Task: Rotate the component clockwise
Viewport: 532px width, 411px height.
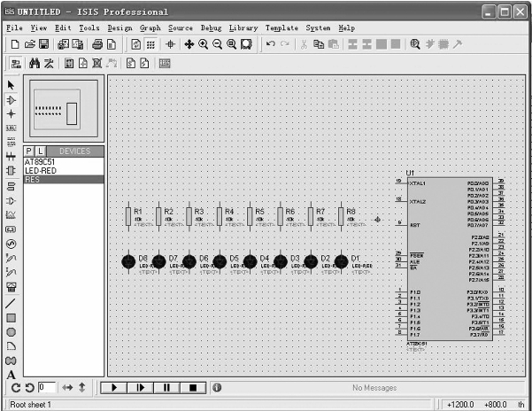Action: 16,388
